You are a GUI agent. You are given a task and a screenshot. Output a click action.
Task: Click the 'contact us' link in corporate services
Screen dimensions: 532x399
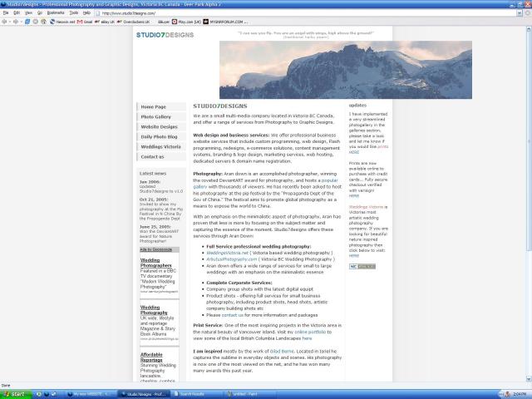pos(233,315)
